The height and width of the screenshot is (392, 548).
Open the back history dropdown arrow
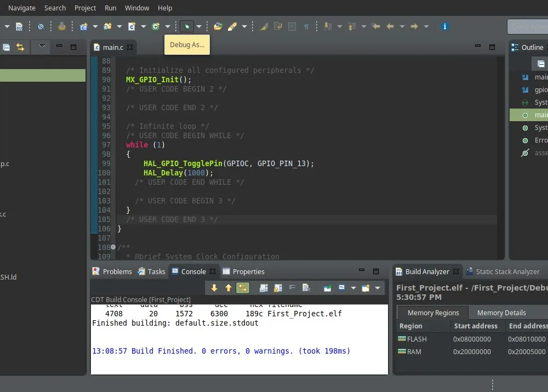tap(402, 26)
